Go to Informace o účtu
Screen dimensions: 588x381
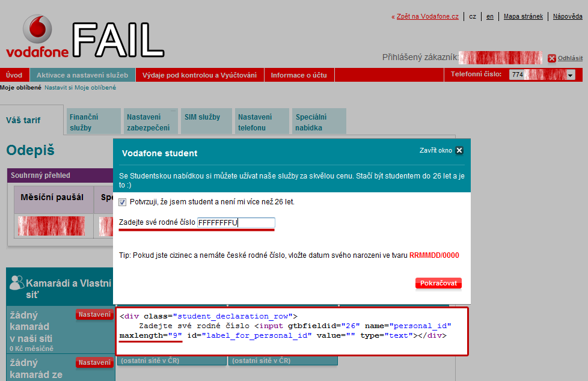pyautogui.click(x=299, y=75)
